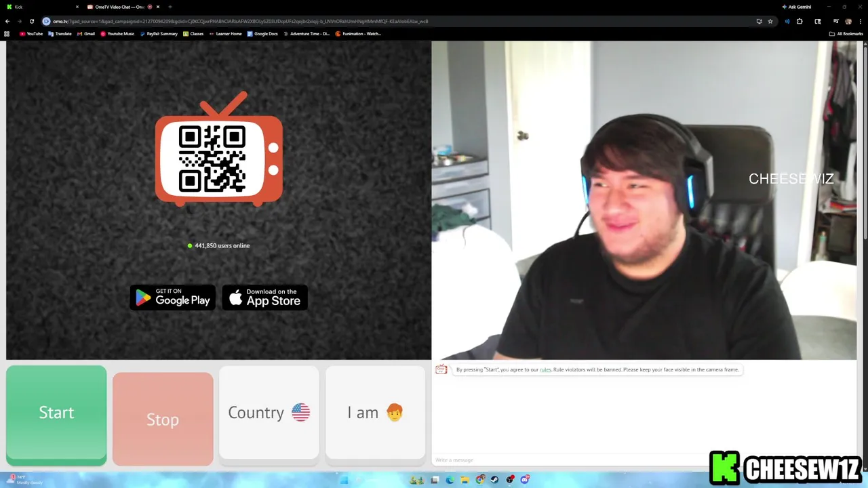Open the Adventure Time bookmark

coord(307,34)
